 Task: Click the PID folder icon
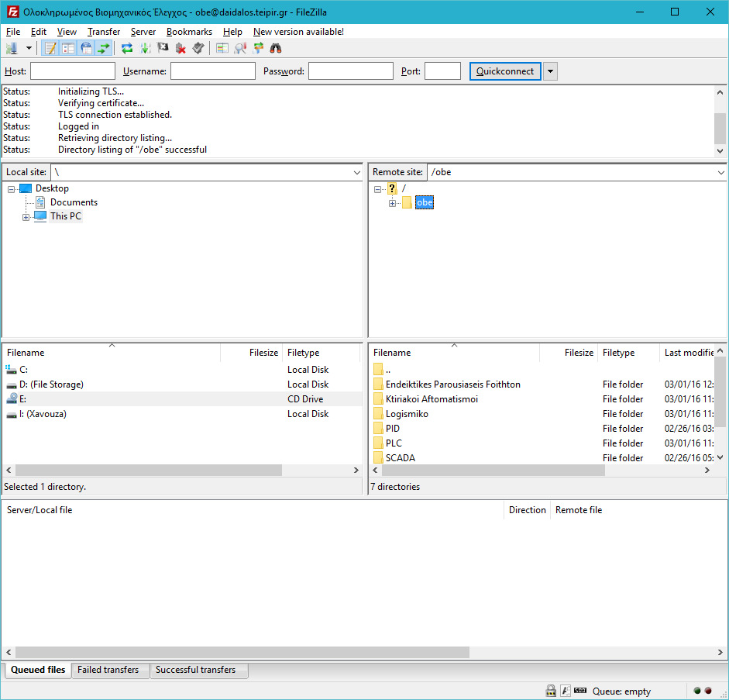(x=379, y=429)
